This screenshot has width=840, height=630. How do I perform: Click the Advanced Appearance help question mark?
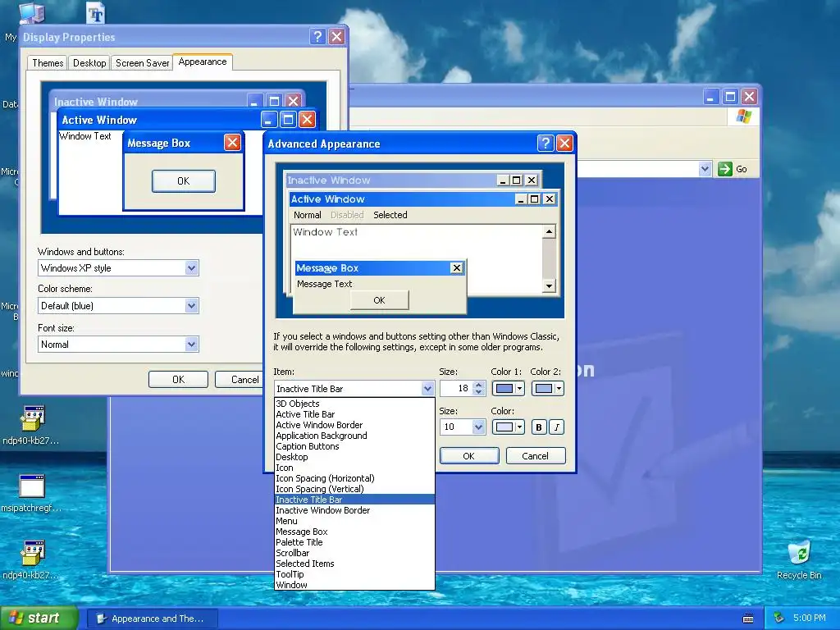pyautogui.click(x=545, y=143)
